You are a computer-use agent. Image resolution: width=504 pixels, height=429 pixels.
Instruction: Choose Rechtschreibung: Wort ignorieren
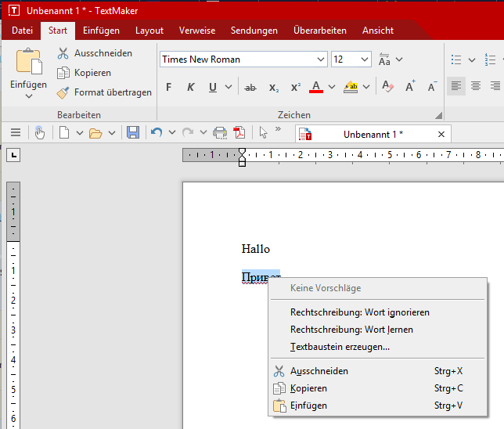359,312
